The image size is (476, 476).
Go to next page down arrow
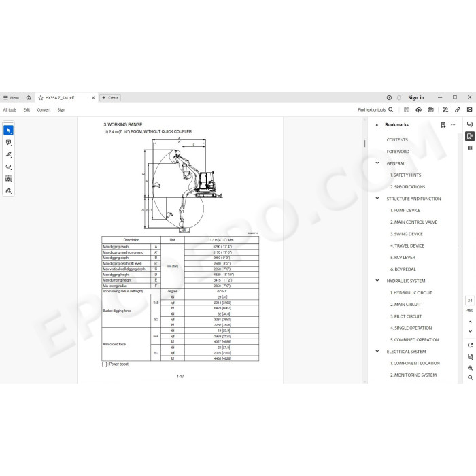point(470,332)
